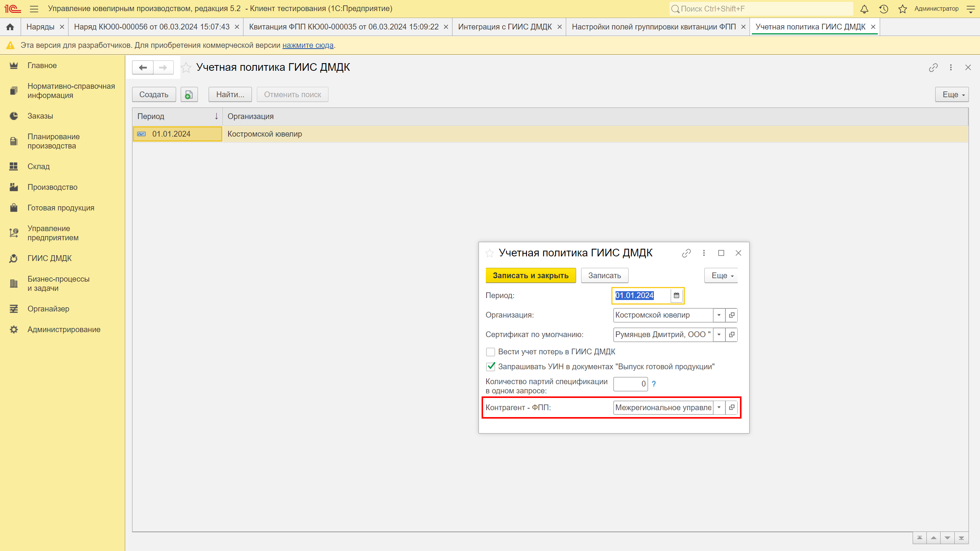Add list page to favorites star
Viewport: 980px width, 551px height.
[186, 68]
